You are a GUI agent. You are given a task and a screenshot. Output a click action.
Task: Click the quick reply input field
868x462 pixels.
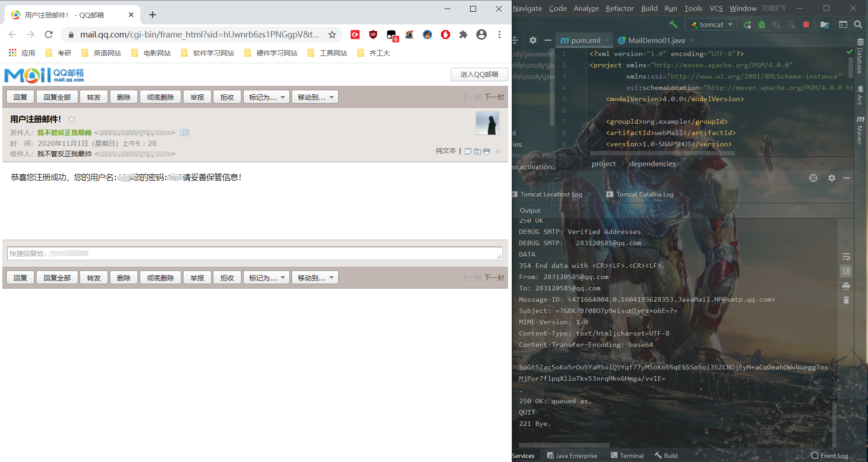pos(253,253)
